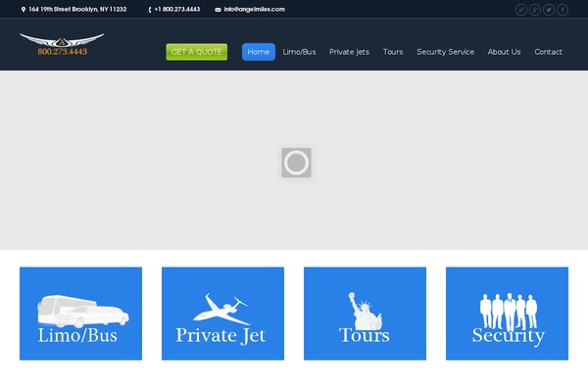Click the orange 800.273.4443 logo text
Image resolution: width=588 pixels, height=392 pixels.
(x=63, y=51)
